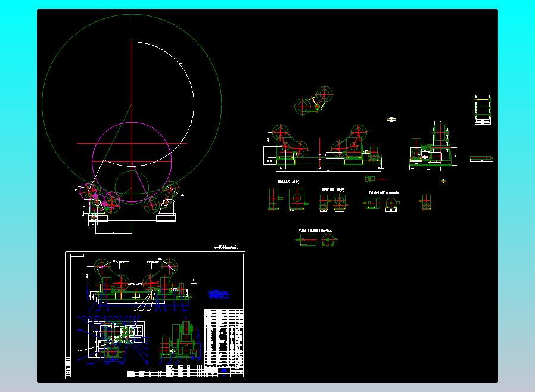
Task: Click the ladder-shaped part at far right
Action: tap(483, 110)
